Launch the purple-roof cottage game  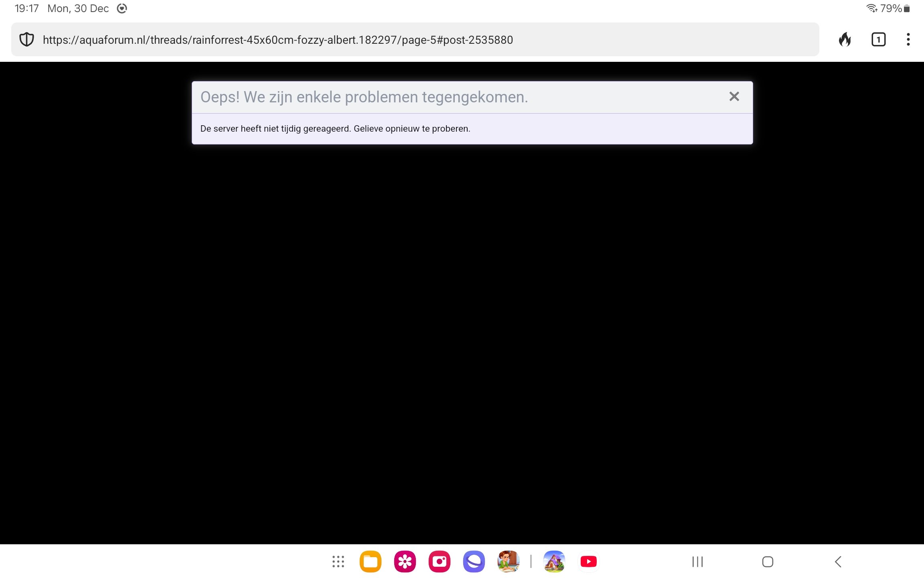[x=554, y=562]
